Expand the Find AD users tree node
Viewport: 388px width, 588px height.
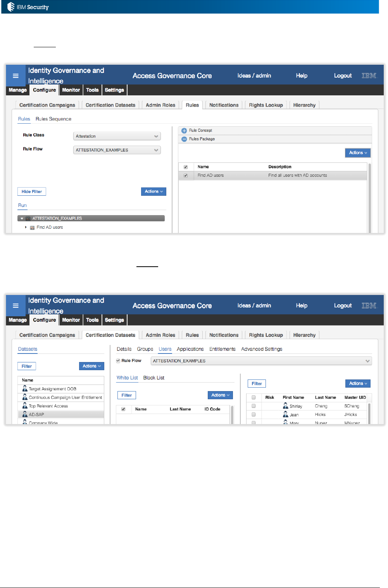pos(26,228)
